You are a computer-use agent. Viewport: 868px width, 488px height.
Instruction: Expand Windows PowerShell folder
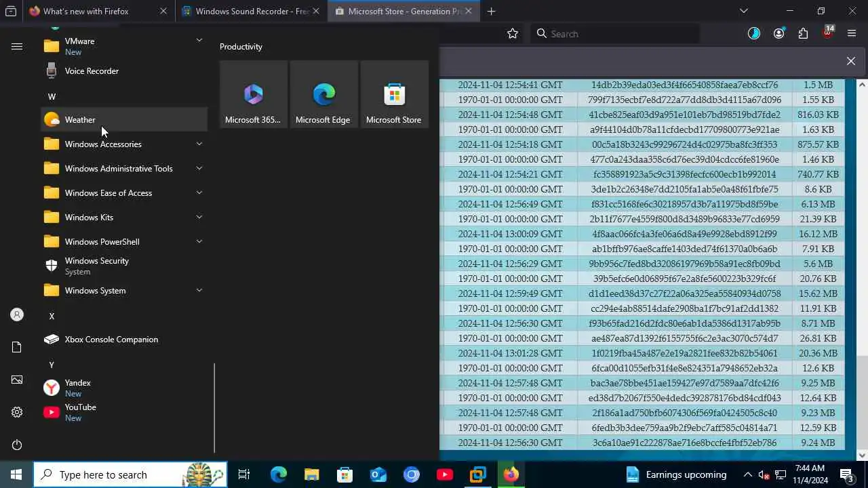(124, 242)
